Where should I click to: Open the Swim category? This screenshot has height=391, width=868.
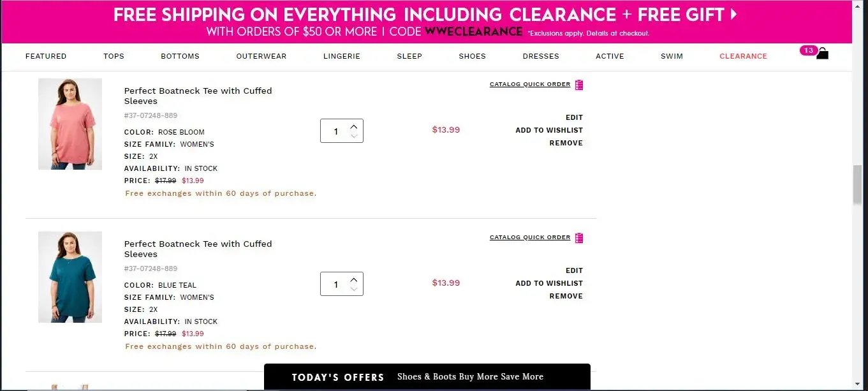tap(672, 56)
